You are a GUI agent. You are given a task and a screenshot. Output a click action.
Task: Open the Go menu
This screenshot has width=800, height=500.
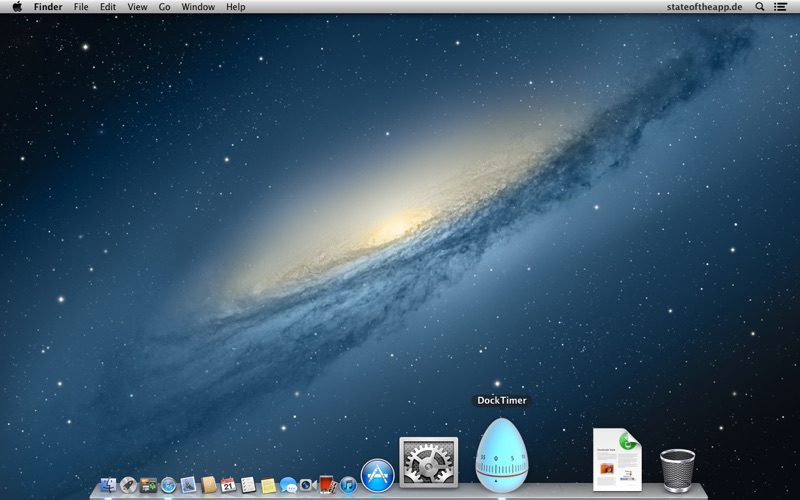point(164,7)
